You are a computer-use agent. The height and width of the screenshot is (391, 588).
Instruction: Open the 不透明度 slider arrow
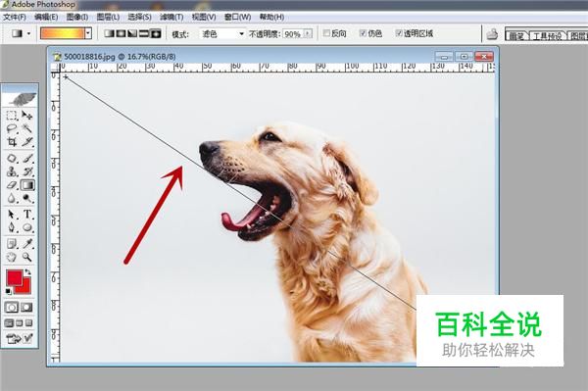(308, 33)
